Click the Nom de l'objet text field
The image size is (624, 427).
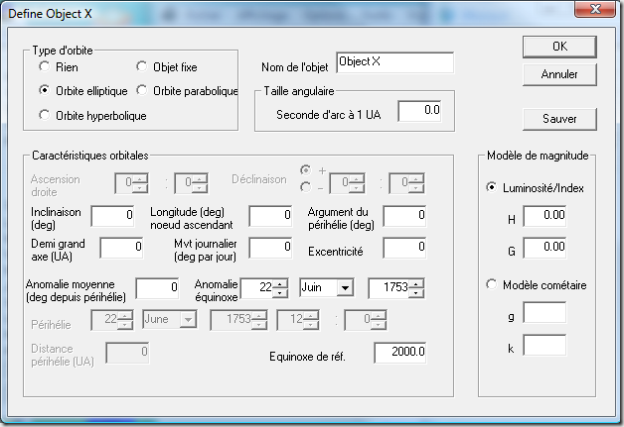(395, 62)
